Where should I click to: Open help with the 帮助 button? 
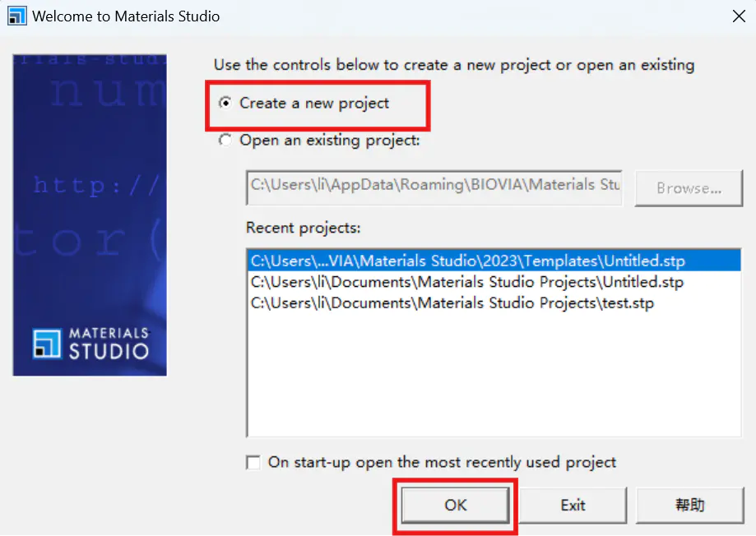[x=690, y=505]
